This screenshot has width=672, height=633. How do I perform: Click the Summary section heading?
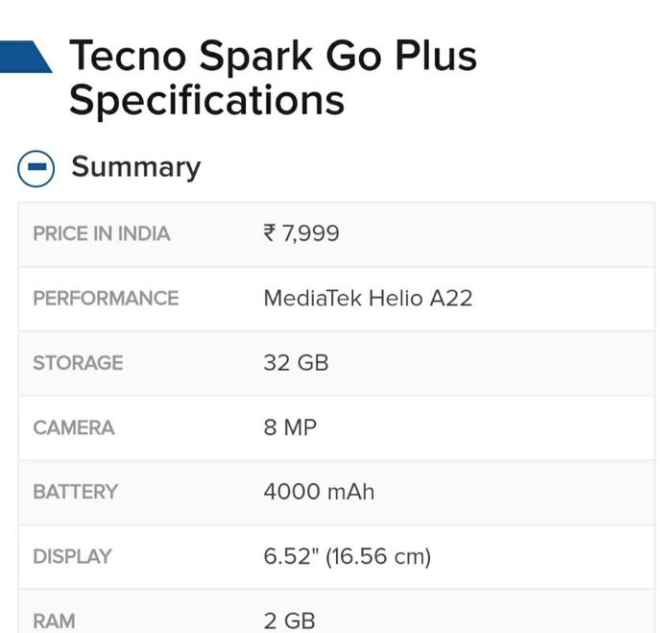136,167
